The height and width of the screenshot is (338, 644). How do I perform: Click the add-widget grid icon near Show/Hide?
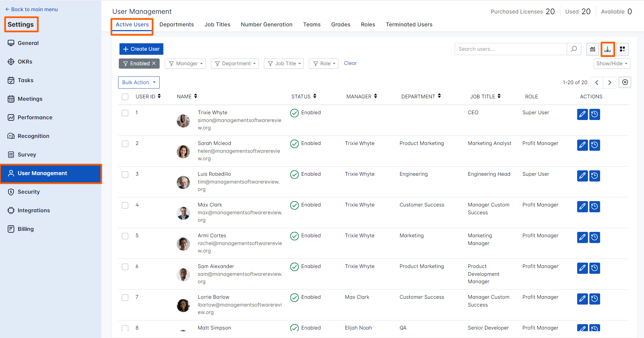click(623, 49)
